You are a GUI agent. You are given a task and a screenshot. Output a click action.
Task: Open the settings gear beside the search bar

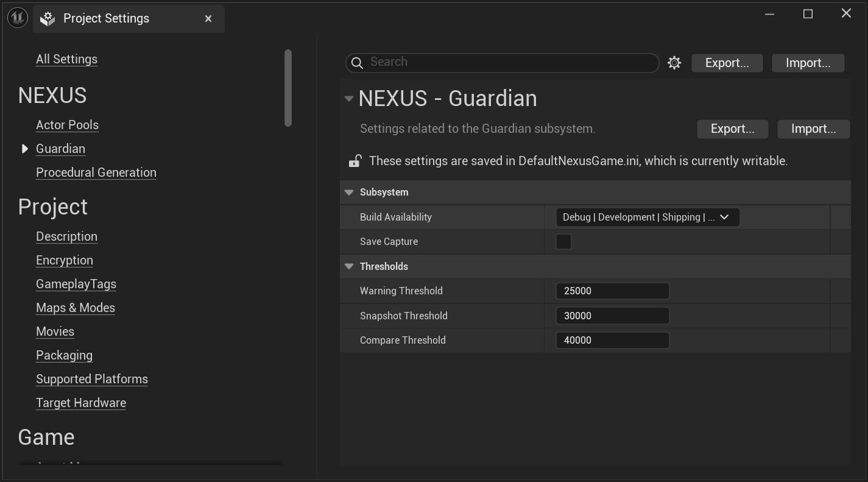(x=674, y=62)
